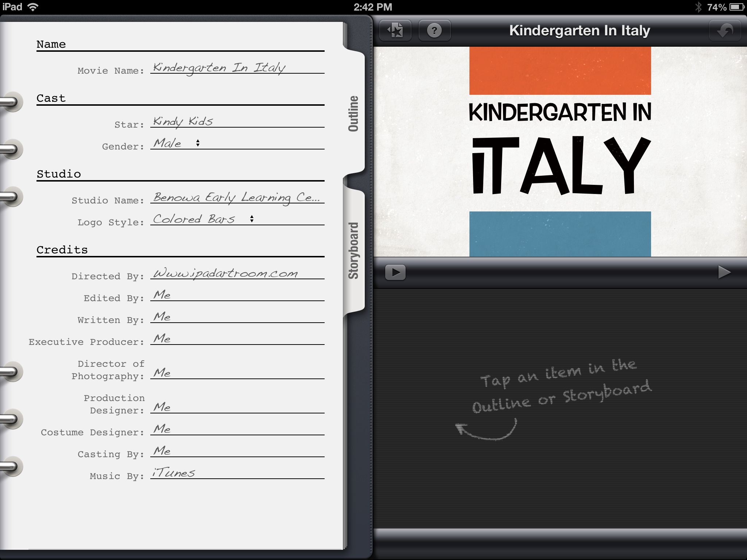The width and height of the screenshot is (747, 560).
Task: Tap the Bluetooth status icon
Action: [x=698, y=7]
